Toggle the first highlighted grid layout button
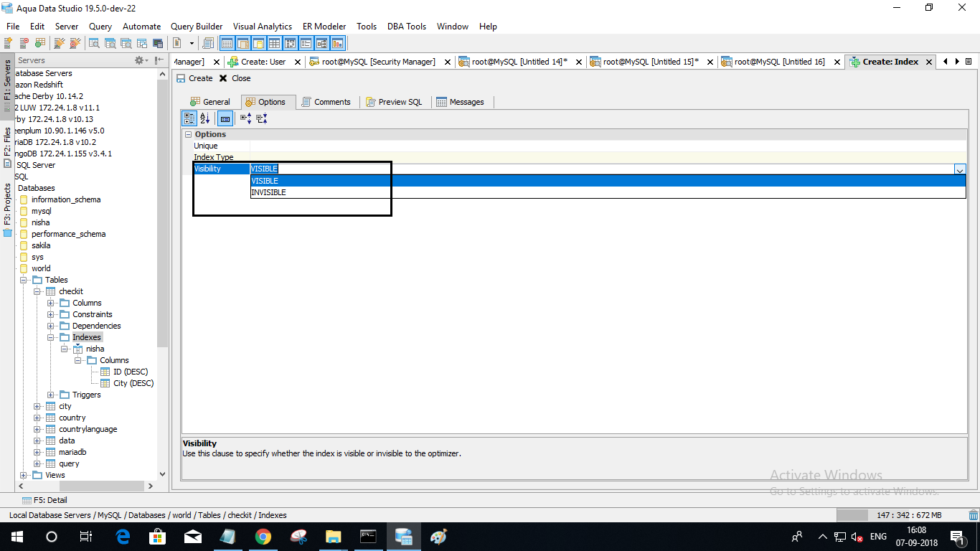 click(x=227, y=43)
